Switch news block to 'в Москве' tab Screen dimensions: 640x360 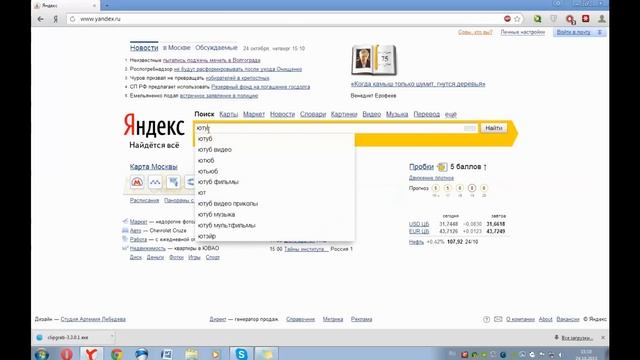click(177, 48)
